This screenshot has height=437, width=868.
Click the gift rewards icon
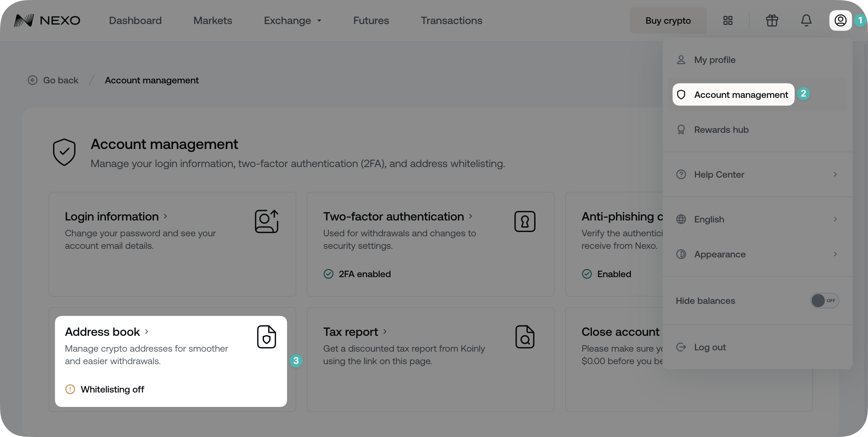click(772, 20)
